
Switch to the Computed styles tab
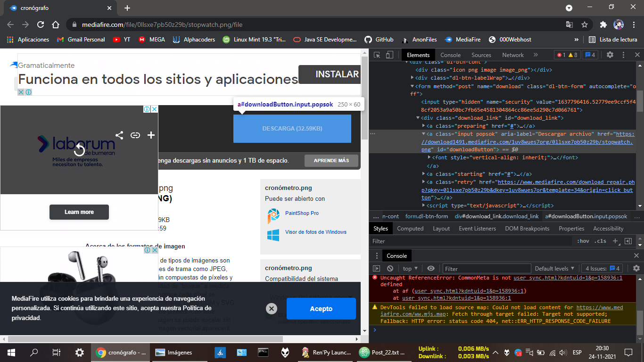coord(410,229)
